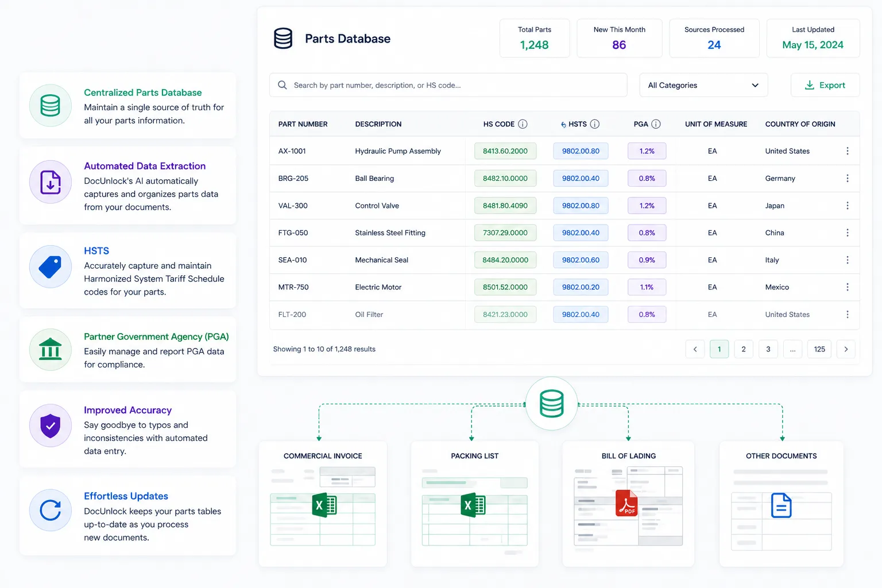Click the HS CODE info icon
Image resolution: width=882 pixels, height=588 pixels.
tap(523, 124)
